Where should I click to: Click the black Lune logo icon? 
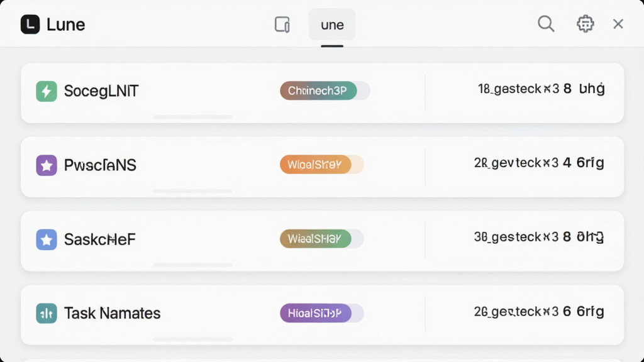click(x=30, y=25)
